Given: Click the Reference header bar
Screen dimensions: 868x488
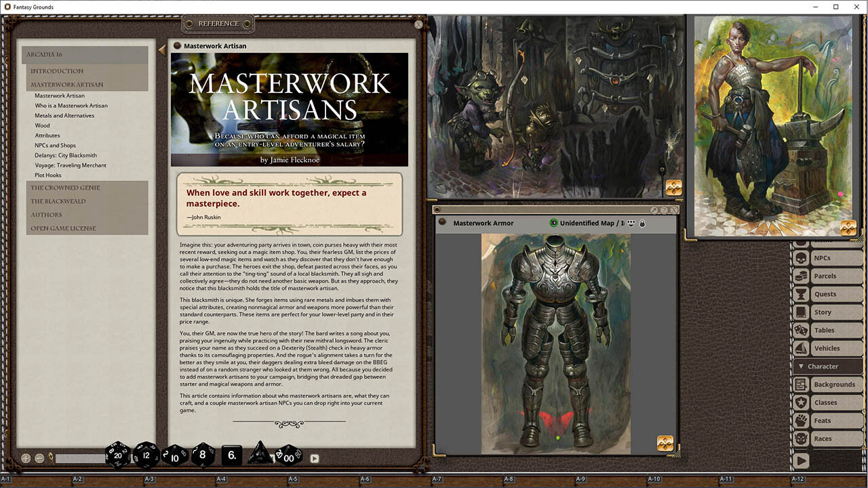Looking at the screenshot, I should 217,24.
